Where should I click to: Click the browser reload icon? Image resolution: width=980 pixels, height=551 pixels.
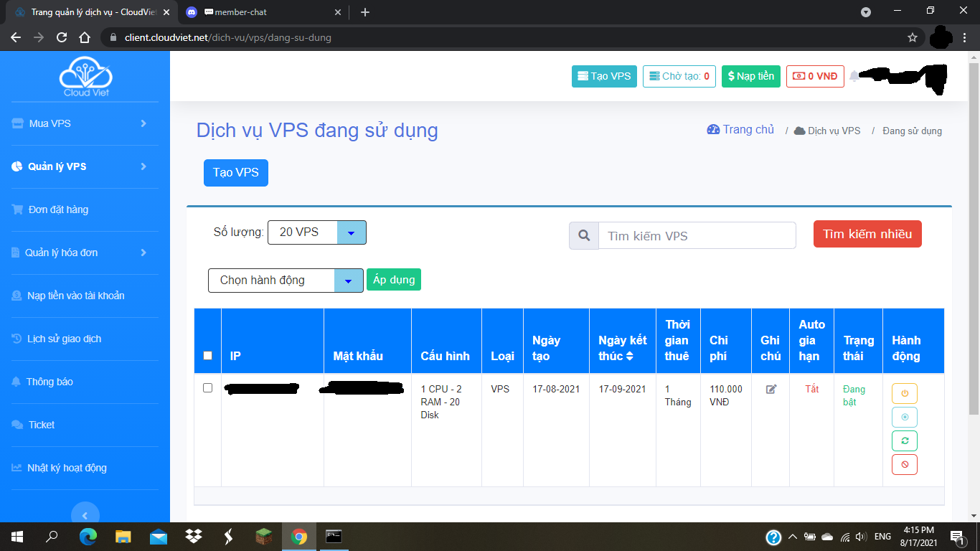point(62,37)
